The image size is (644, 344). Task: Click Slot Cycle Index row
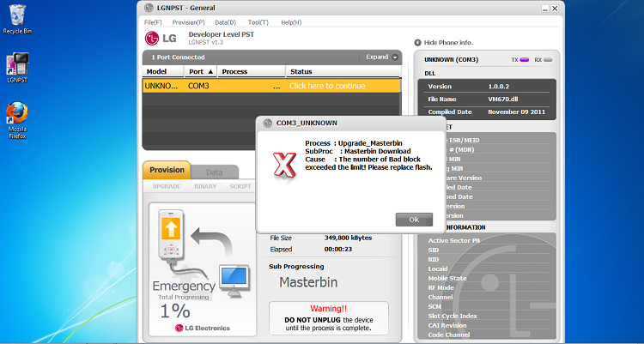(x=453, y=316)
